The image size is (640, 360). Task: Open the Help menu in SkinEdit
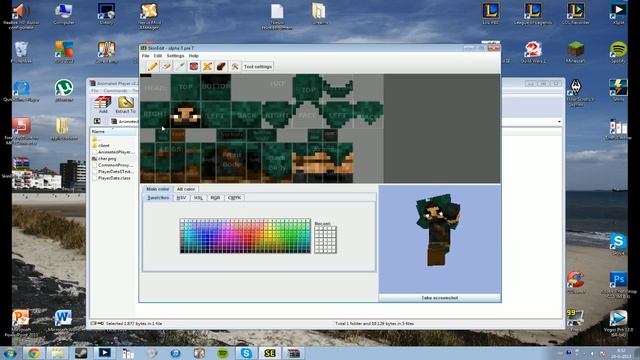click(194, 56)
